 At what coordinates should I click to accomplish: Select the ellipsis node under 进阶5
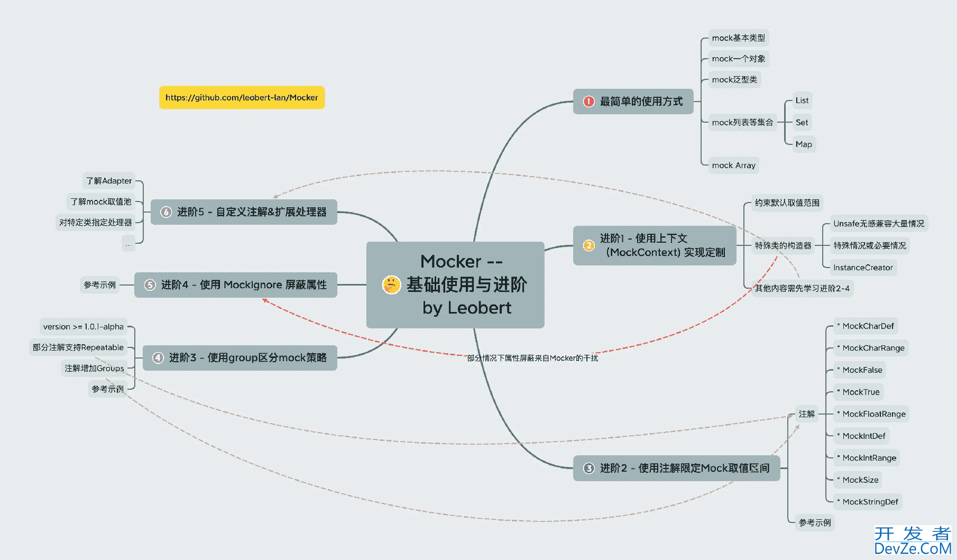pos(128,243)
